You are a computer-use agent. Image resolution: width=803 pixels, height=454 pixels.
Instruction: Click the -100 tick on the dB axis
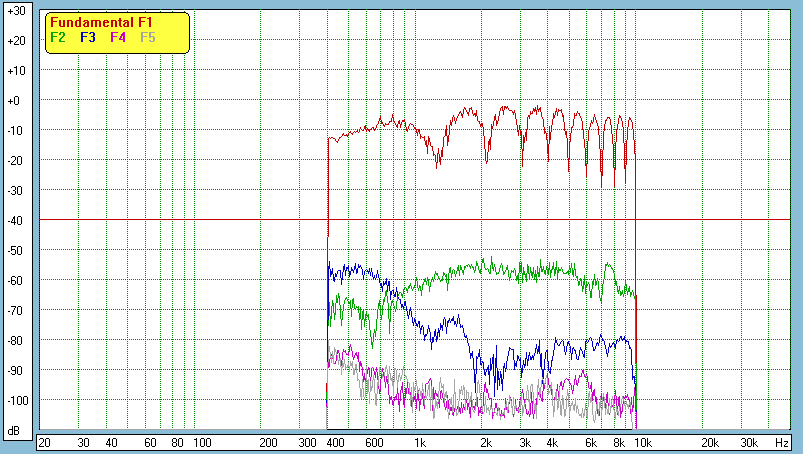click(15, 401)
